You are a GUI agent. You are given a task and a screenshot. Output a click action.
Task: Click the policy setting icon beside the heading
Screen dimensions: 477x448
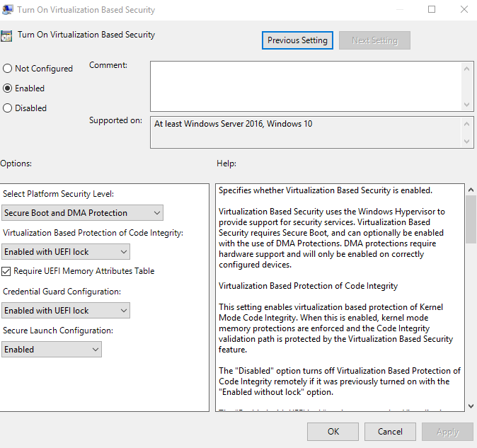[6, 35]
